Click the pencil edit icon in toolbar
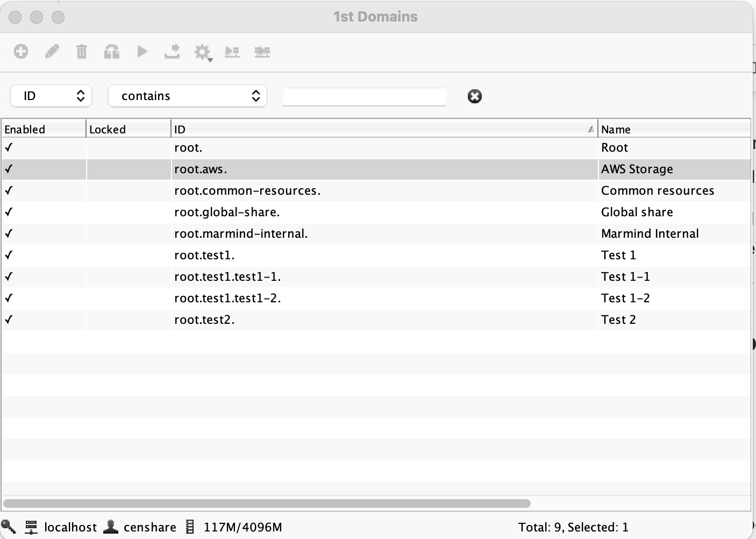756x539 pixels. (52, 52)
